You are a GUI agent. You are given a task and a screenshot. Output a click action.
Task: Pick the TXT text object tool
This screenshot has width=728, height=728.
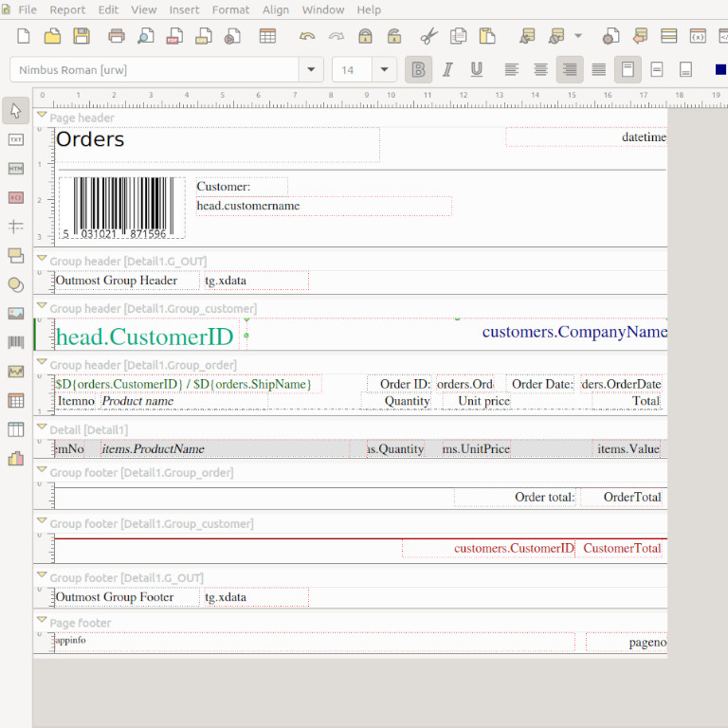(x=15, y=139)
